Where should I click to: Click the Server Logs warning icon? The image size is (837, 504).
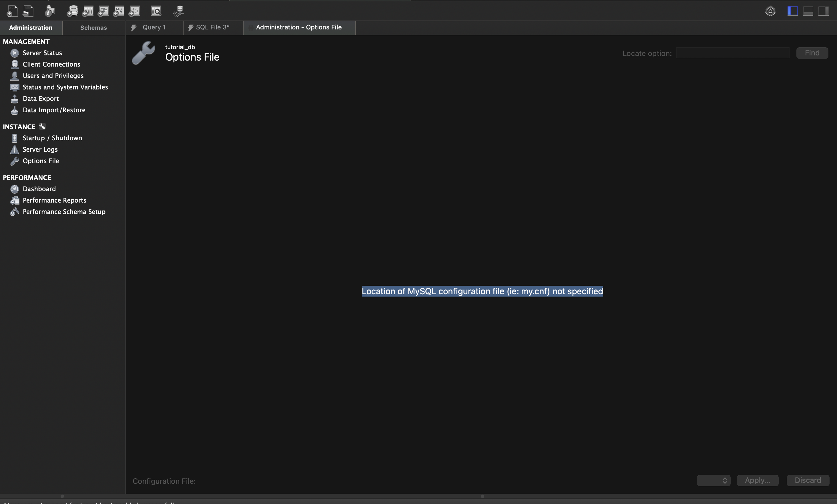pyautogui.click(x=14, y=150)
